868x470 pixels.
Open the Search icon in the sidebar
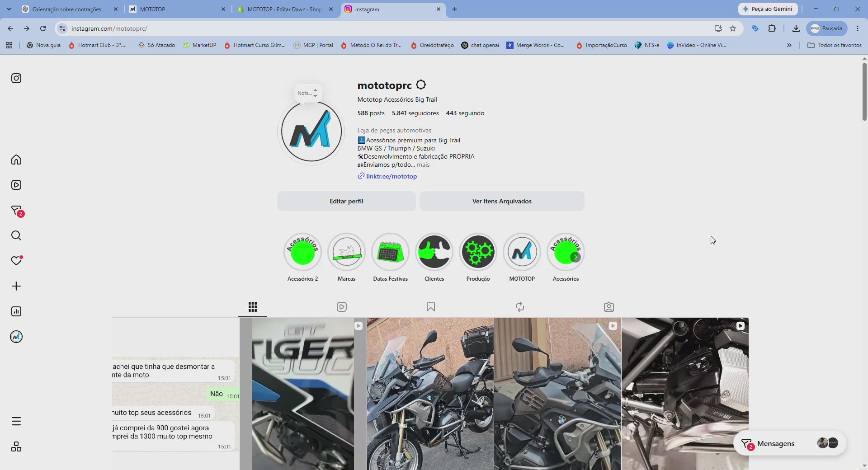pos(16,235)
